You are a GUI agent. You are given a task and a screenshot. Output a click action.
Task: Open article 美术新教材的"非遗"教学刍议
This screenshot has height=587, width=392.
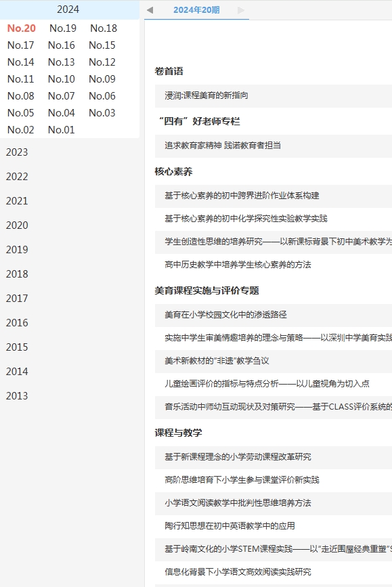coord(217,361)
